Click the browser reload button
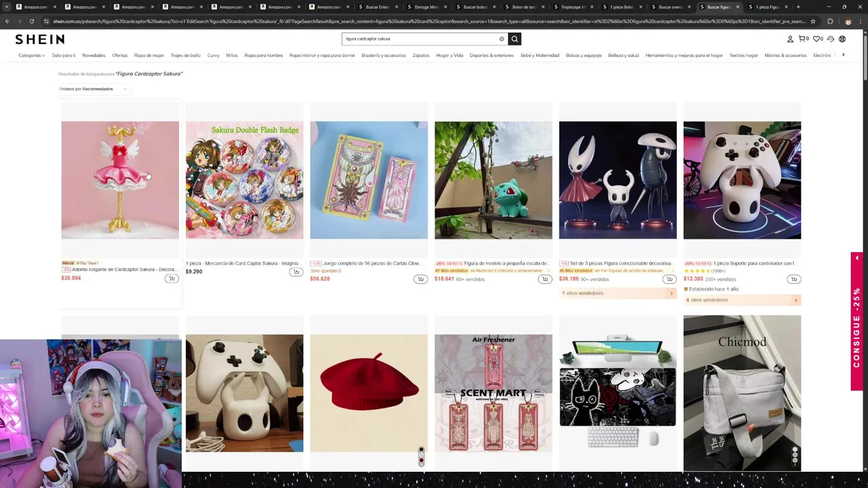868x488 pixels. click(x=31, y=21)
